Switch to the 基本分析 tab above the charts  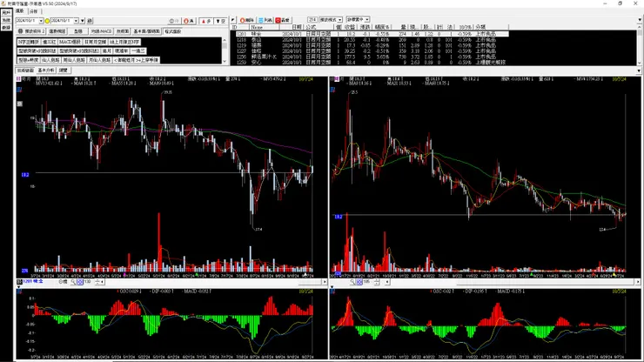46,70
